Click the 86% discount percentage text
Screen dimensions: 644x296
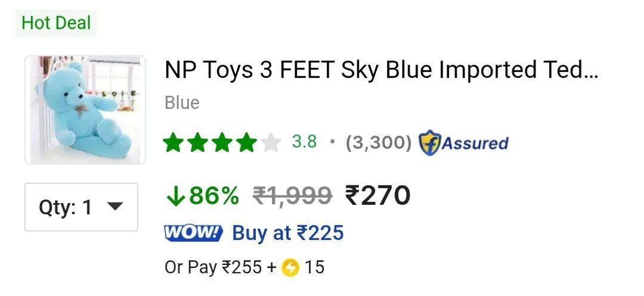214,195
